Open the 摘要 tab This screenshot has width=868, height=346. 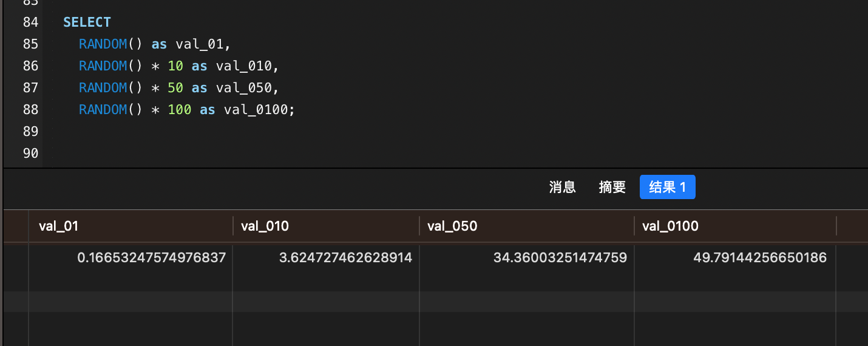(x=612, y=187)
